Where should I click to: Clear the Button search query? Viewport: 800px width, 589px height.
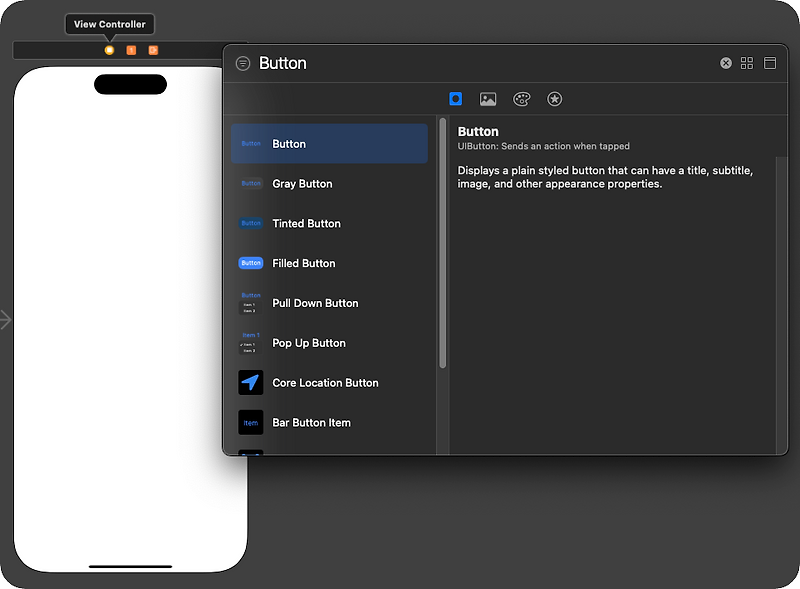click(x=726, y=62)
